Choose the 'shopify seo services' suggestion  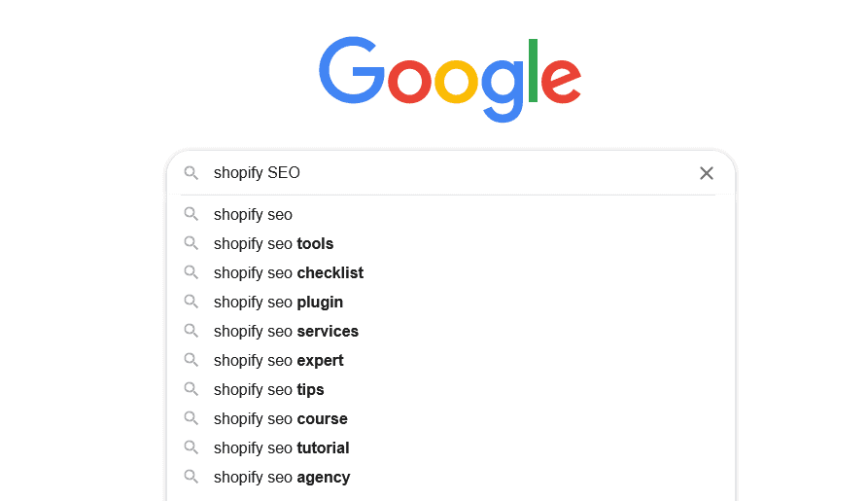click(451, 332)
